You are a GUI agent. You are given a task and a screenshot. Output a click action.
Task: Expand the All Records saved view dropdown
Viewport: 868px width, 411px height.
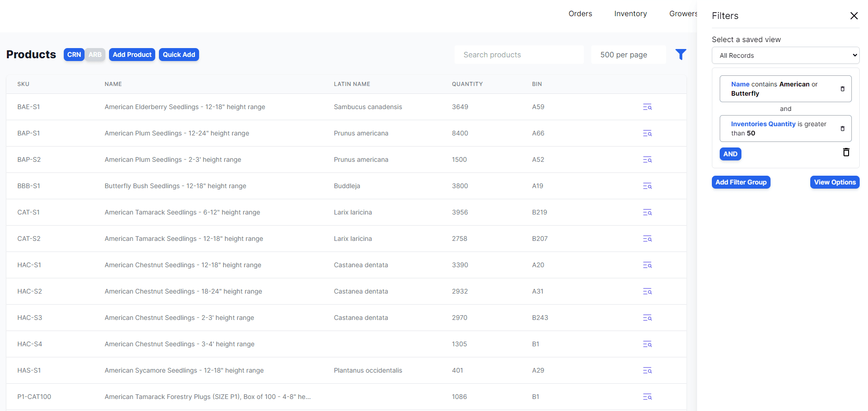785,55
